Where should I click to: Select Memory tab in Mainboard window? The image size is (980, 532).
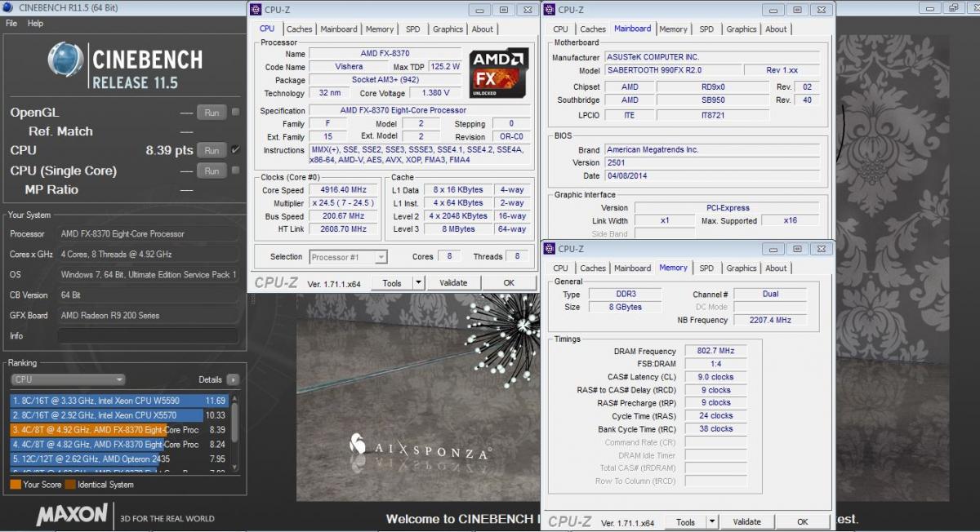673,29
